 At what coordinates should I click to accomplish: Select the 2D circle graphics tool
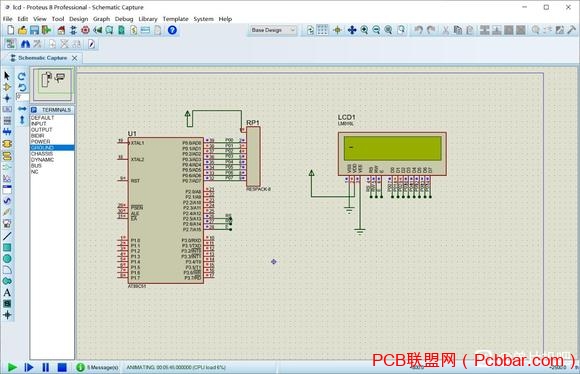pos(7,259)
